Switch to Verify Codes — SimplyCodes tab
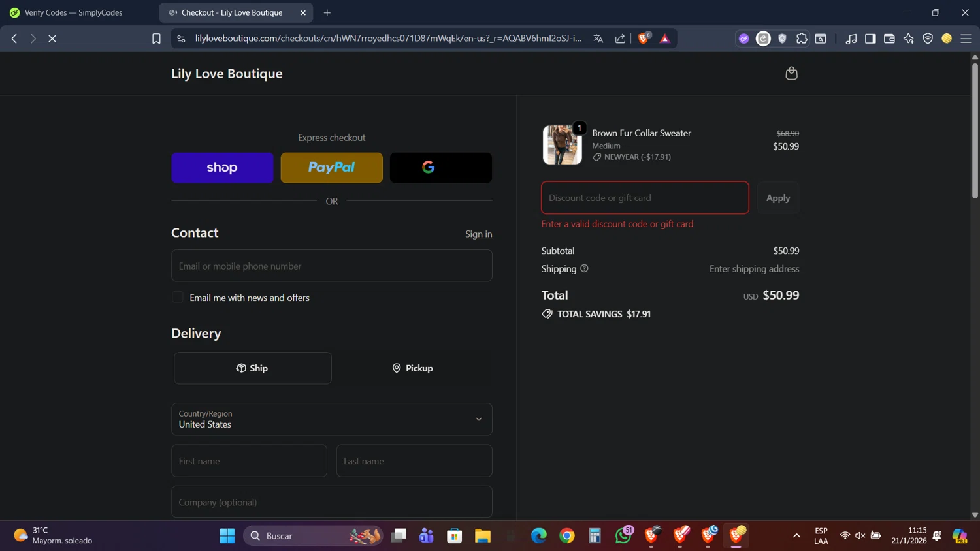Image resolution: width=980 pixels, height=551 pixels. pos(73,12)
